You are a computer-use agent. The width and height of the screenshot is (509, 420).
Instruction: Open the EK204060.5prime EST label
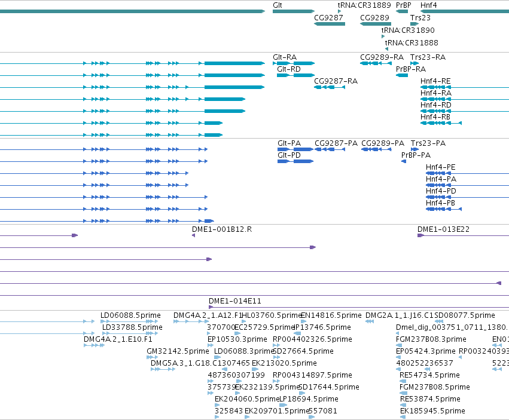(x=247, y=399)
